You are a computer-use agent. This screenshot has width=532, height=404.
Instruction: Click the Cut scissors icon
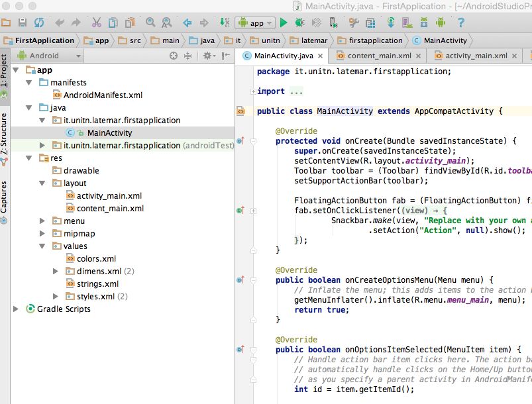tap(97, 23)
